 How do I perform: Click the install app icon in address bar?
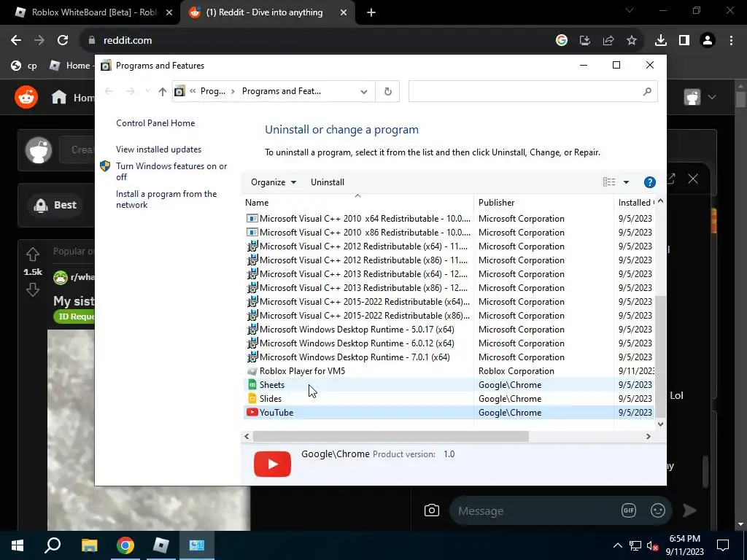(x=585, y=41)
